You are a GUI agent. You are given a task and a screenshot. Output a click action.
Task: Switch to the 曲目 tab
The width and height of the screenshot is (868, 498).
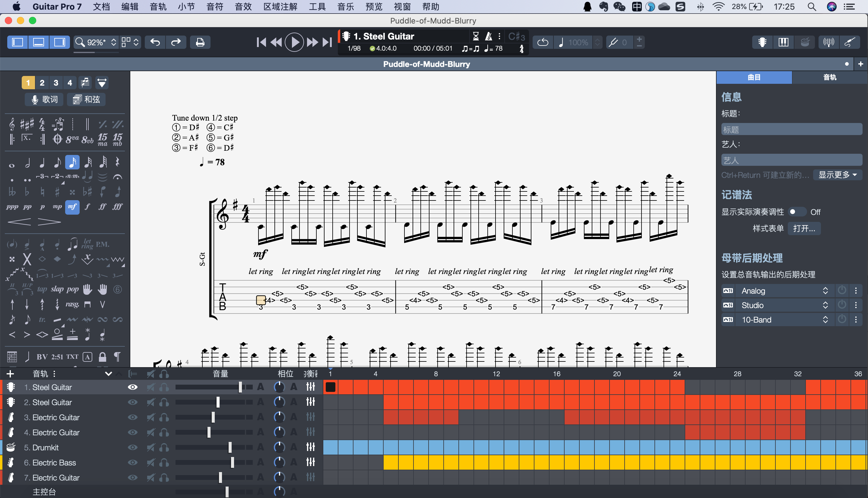click(x=754, y=77)
